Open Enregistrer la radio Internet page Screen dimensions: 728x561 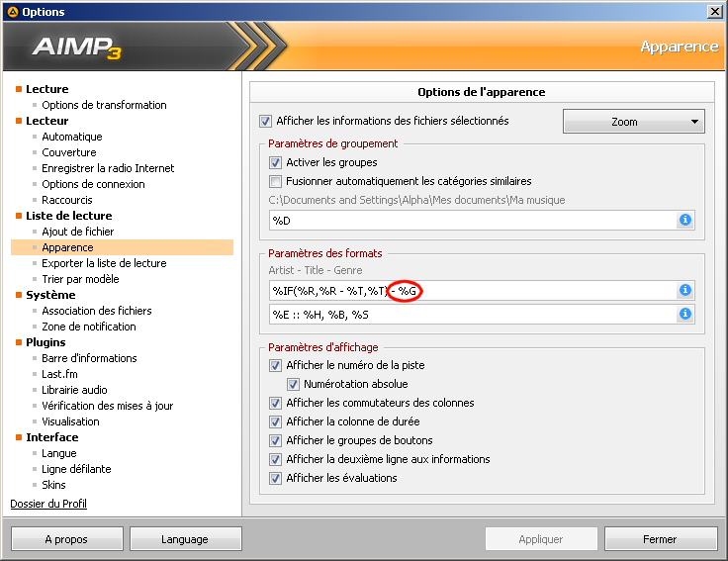[108, 168]
